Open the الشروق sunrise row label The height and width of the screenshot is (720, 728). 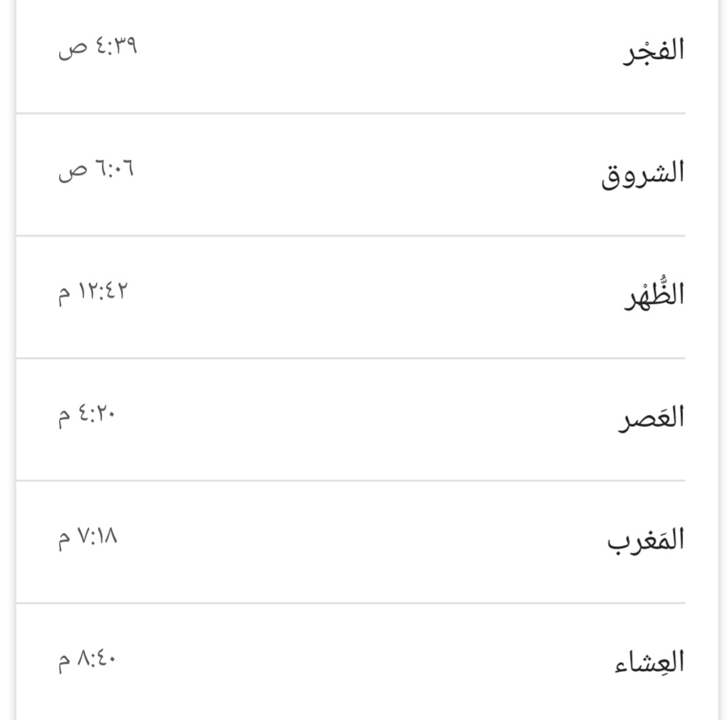tap(643, 173)
